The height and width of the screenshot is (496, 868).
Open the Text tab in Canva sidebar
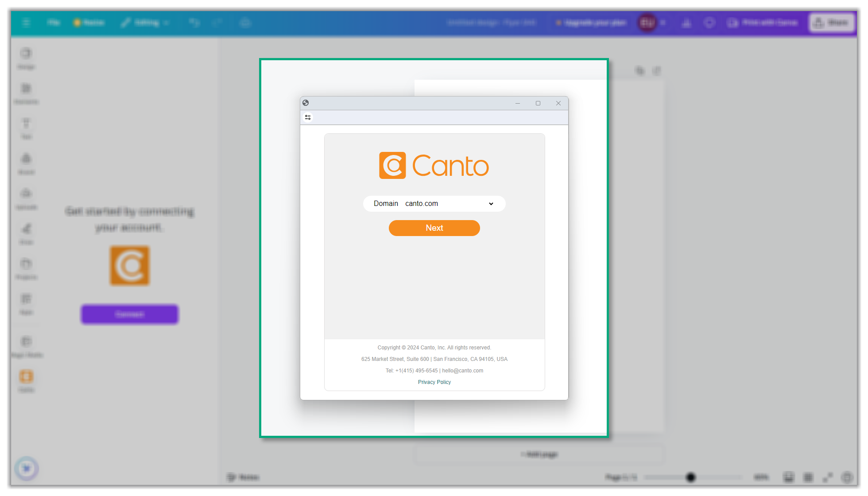click(x=26, y=128)
